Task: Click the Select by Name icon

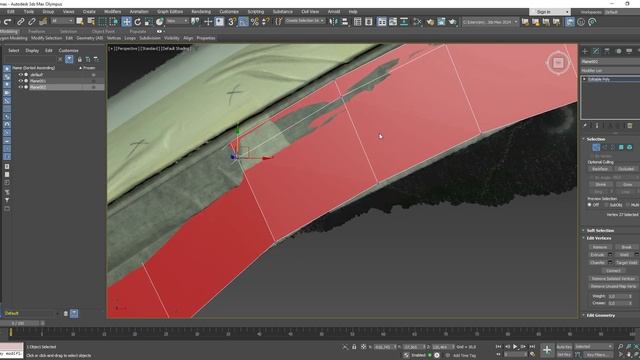Action: click(x=91, y=22)
